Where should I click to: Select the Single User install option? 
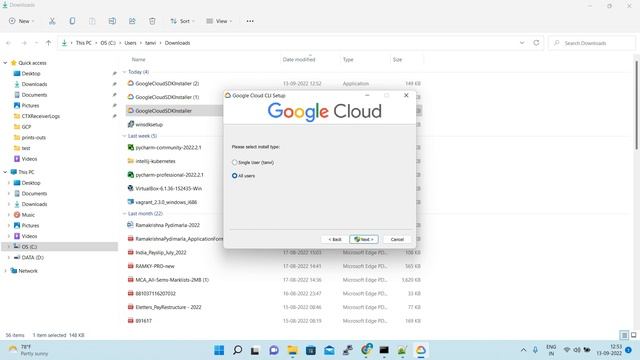click(x=253, y=162)
